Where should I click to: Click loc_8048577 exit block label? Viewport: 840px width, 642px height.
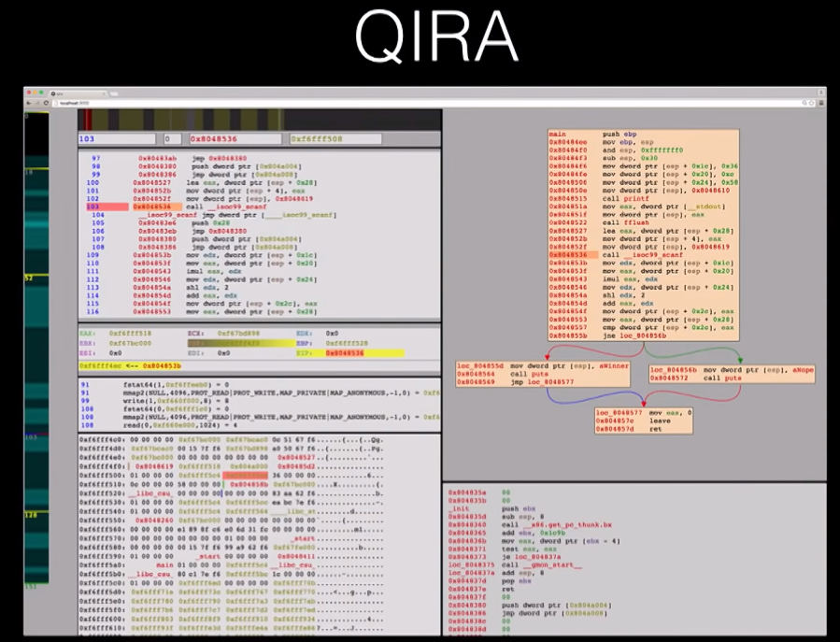(619, 413)
